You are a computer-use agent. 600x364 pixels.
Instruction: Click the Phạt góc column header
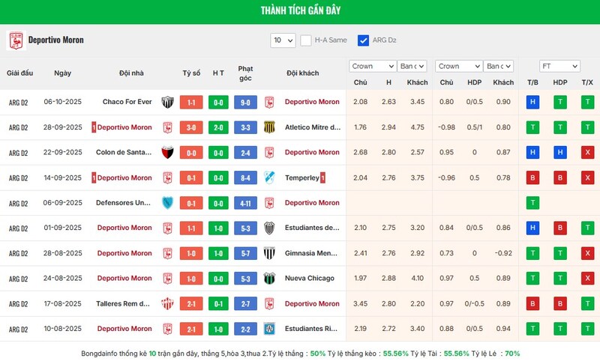pyautogui.click(x=245, y=73)
